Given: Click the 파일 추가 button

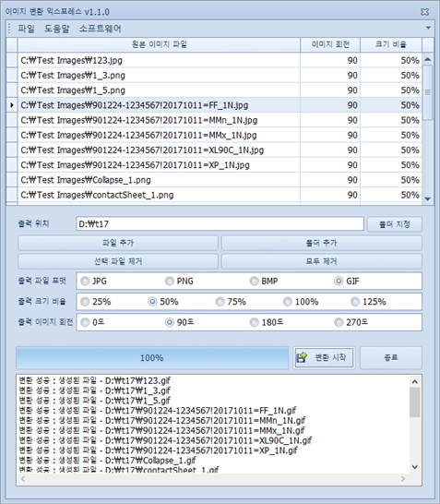Looking at the screenshot, I should coord(118,243).
